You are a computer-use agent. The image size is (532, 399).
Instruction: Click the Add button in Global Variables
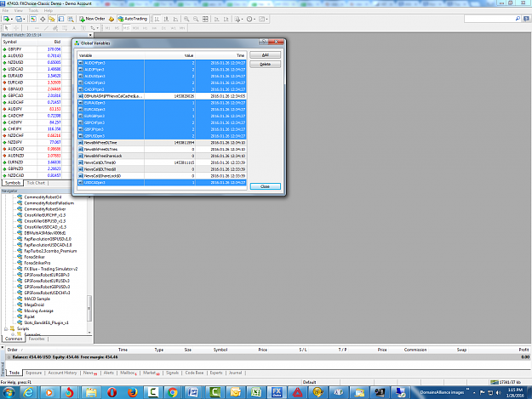tap(266, 55)
